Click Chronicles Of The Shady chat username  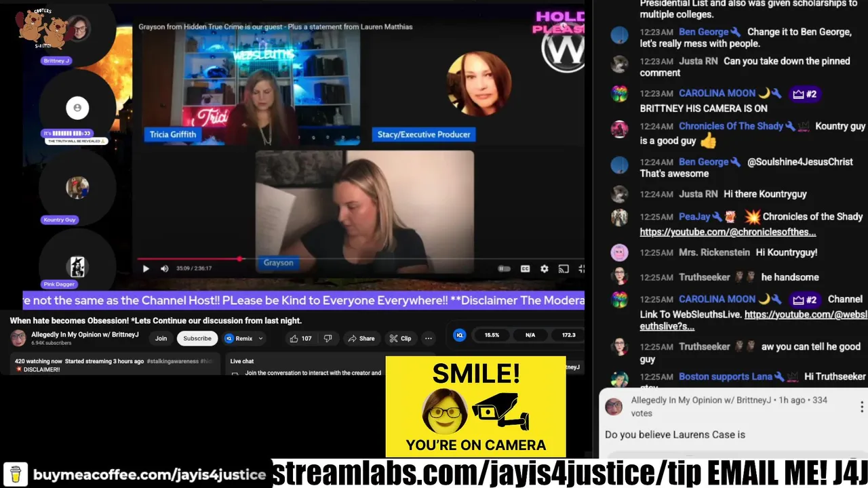tap(732, 126)
